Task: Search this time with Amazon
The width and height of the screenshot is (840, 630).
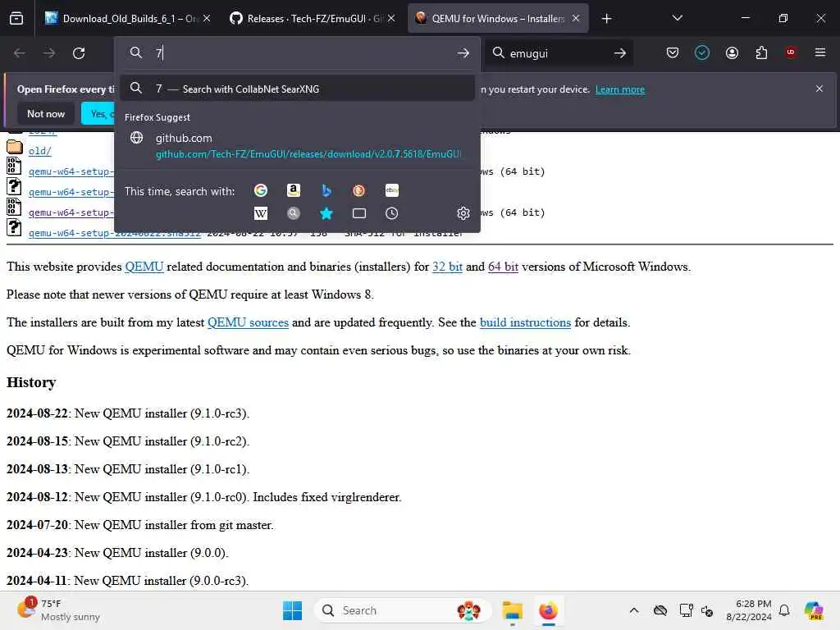Action: 294,190
